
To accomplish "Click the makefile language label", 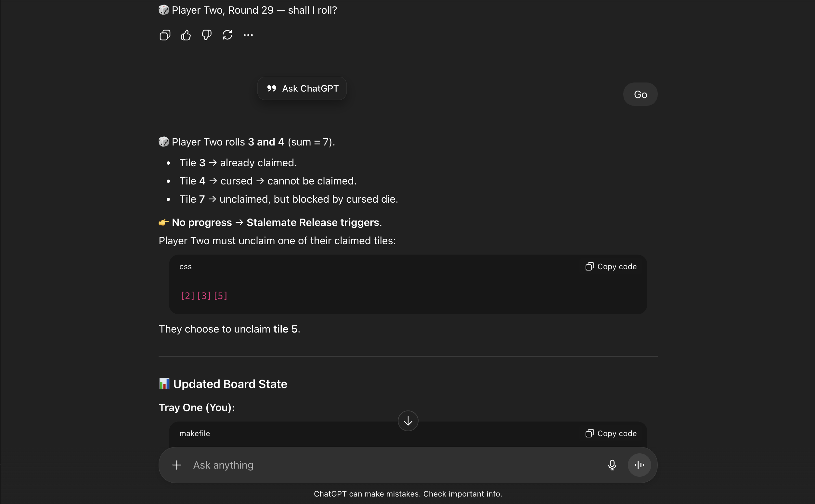I will point(194,433).
